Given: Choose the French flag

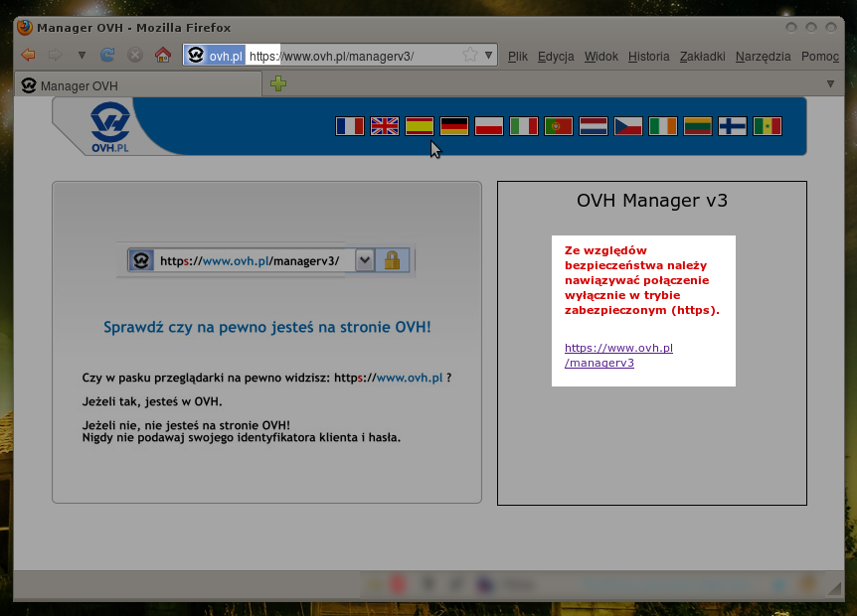Looking at the screenshot, I should [x=350, y=126].
